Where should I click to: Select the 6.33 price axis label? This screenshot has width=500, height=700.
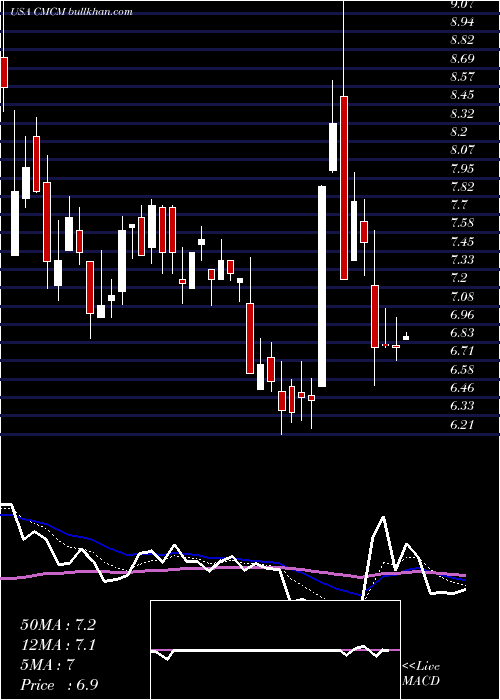[462, 406]
